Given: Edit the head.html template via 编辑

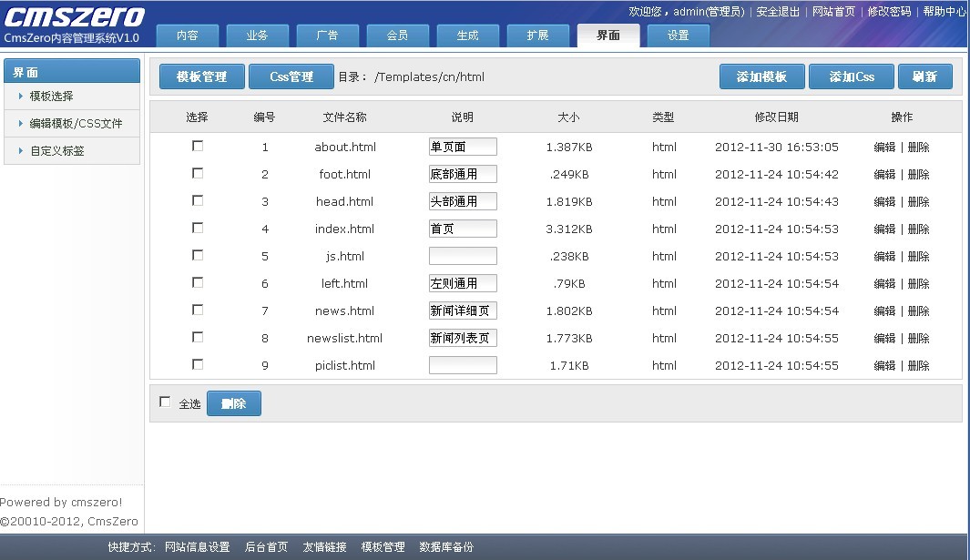Looking at the screenshot, I should [x=884, y=201].
